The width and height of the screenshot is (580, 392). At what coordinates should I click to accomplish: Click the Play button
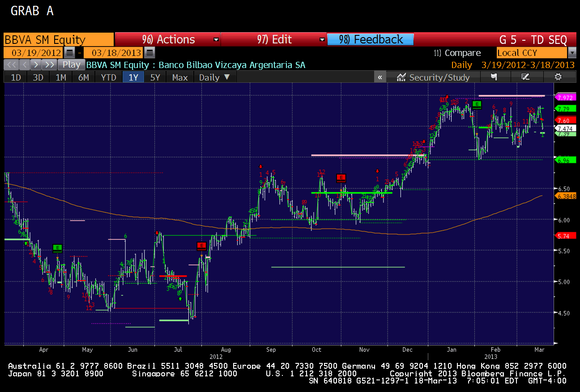click(71, 64)
